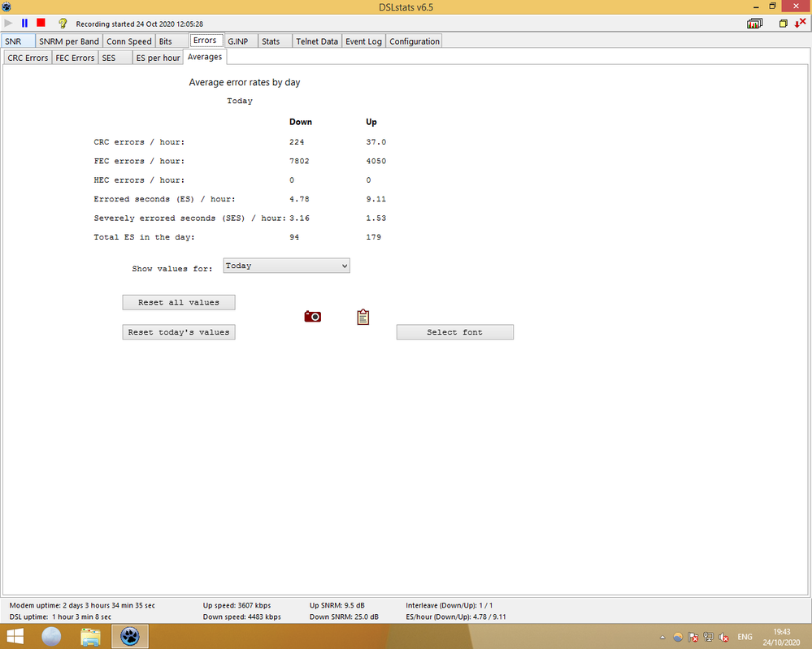
Task: Go to the Event Log tab
Action: point(363,41)
